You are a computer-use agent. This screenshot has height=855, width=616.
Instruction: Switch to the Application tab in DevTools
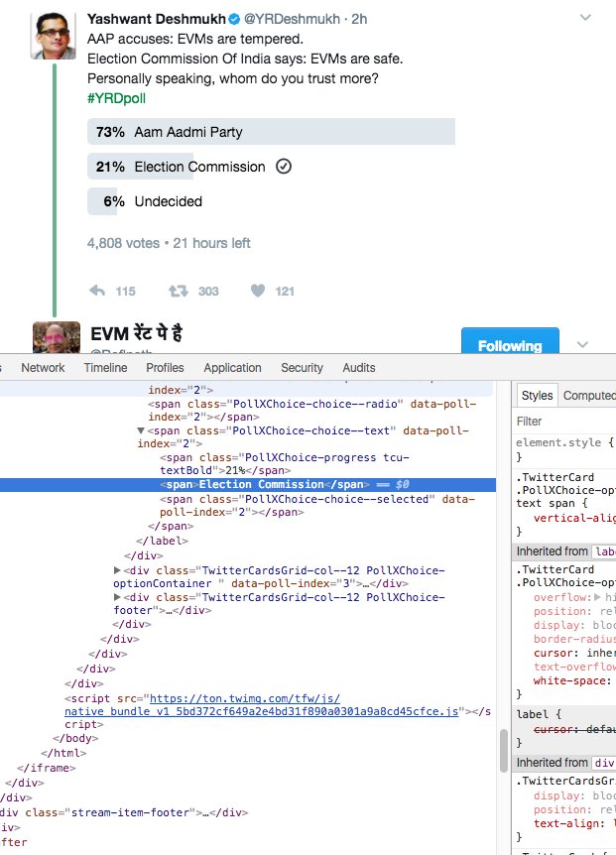pyautogui.click(x=232, y=368)
